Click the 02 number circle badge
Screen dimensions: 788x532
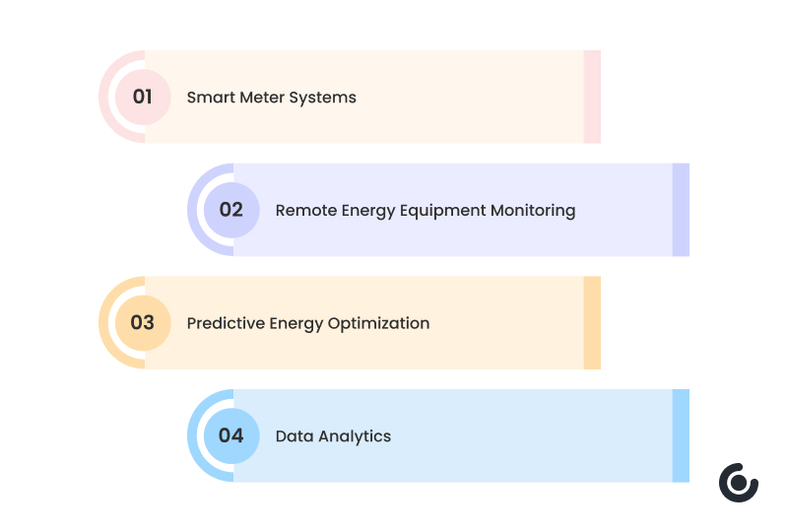click(x=231, y=210)
